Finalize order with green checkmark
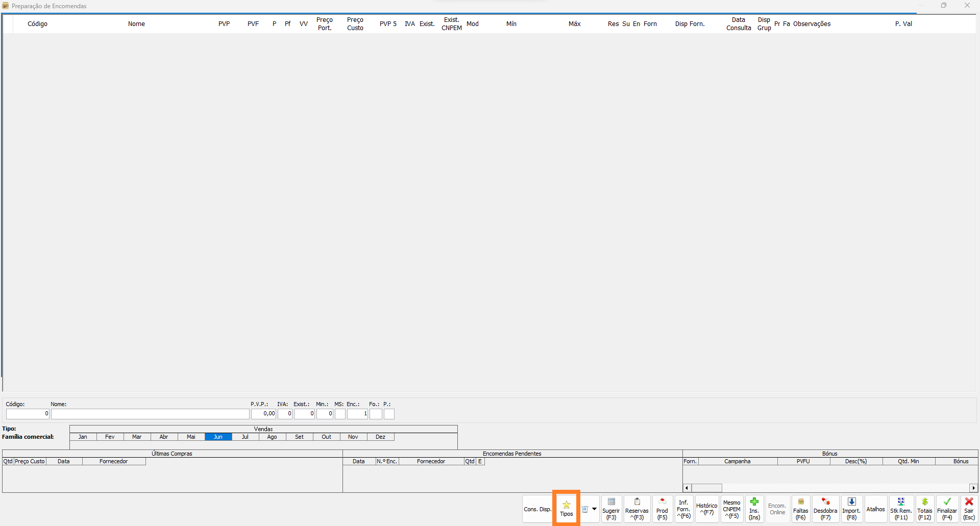The image size is (980, 526). (947, 509)
